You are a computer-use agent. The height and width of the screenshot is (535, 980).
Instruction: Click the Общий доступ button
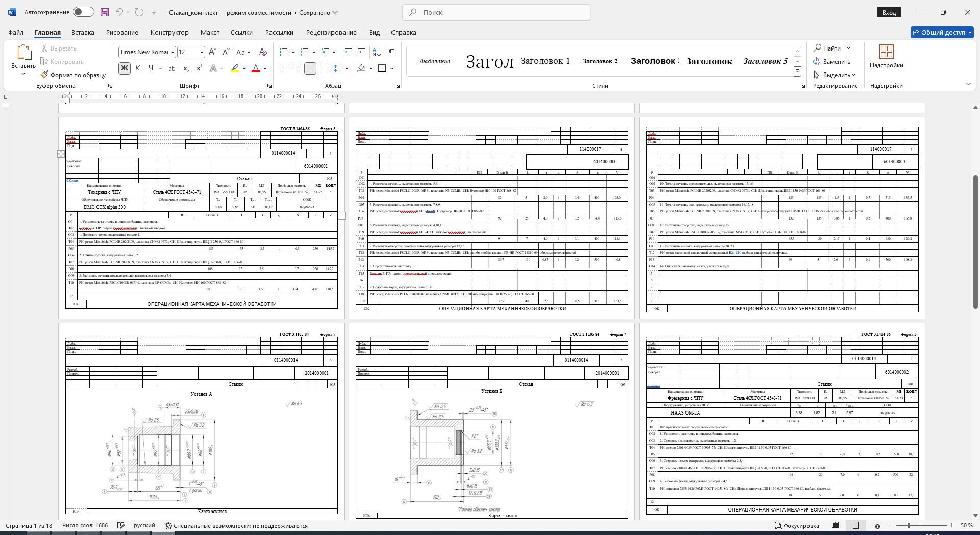tap(942, 32)
